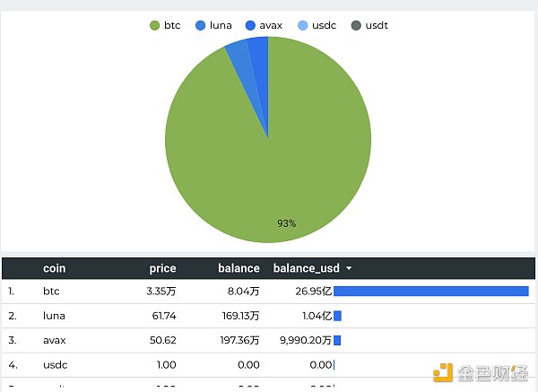
Task: Click the avax legend color dot
Action: tap(250, 25)
